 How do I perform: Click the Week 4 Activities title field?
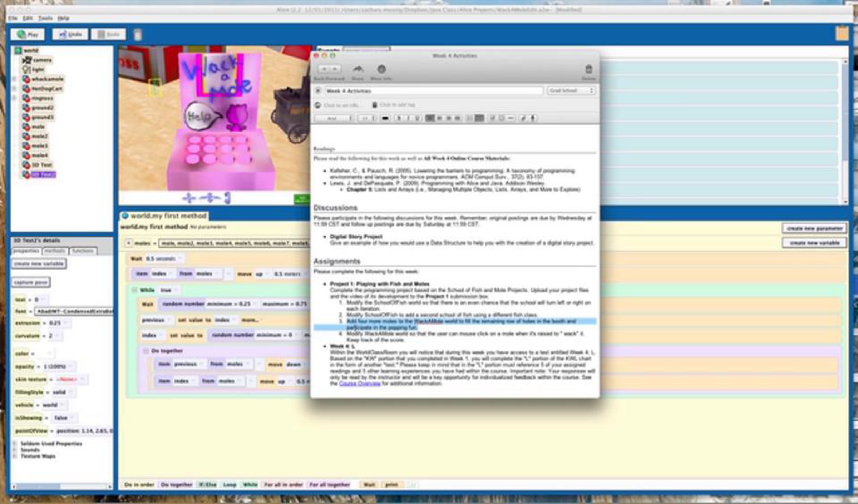434,91
